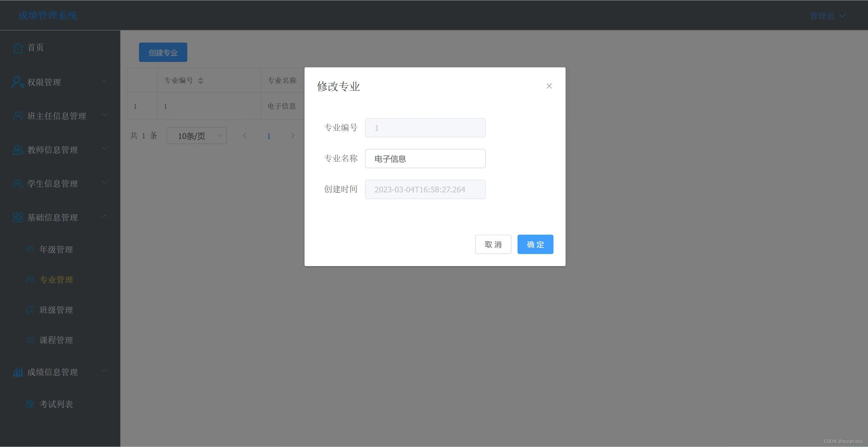Click the 学生信息管理 sidebar icon

pyautogui.click(x=18, y=184)
